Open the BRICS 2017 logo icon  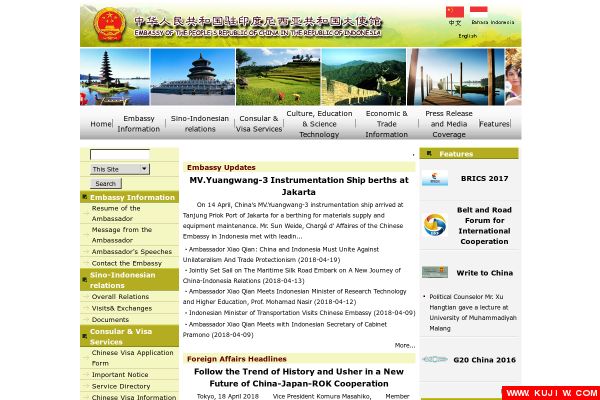click(x=435, y=178)
